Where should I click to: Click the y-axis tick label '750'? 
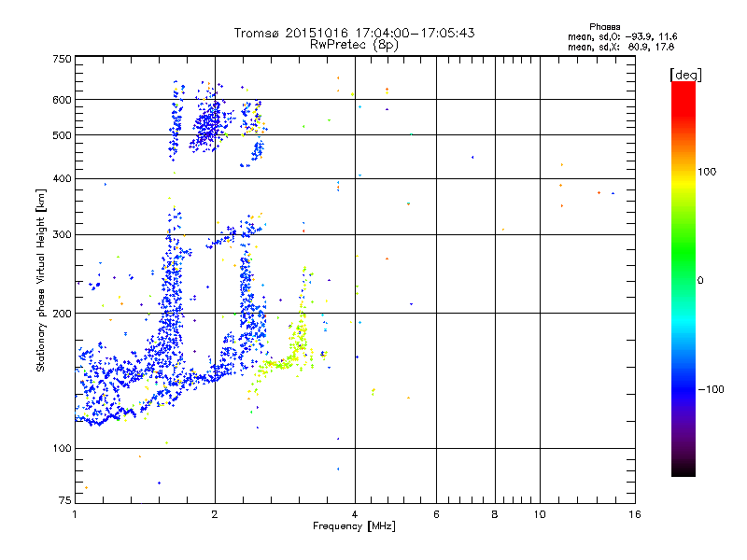click(x=62, y=59)
